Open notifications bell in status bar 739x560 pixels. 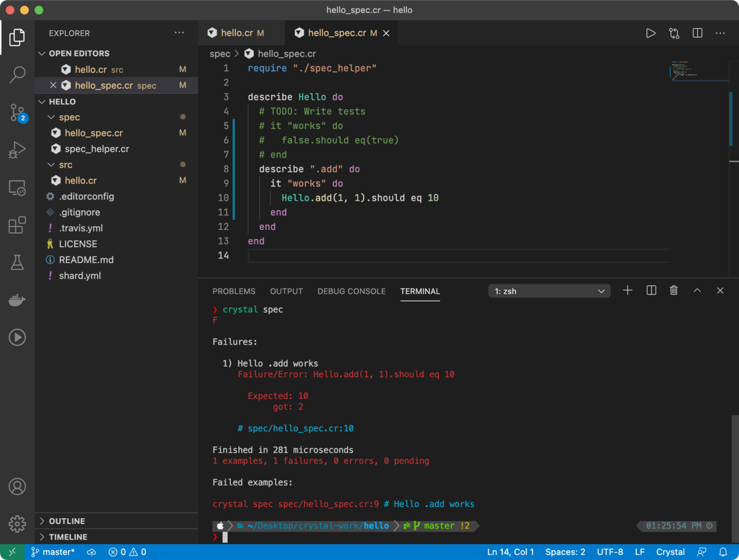point(723,552)
